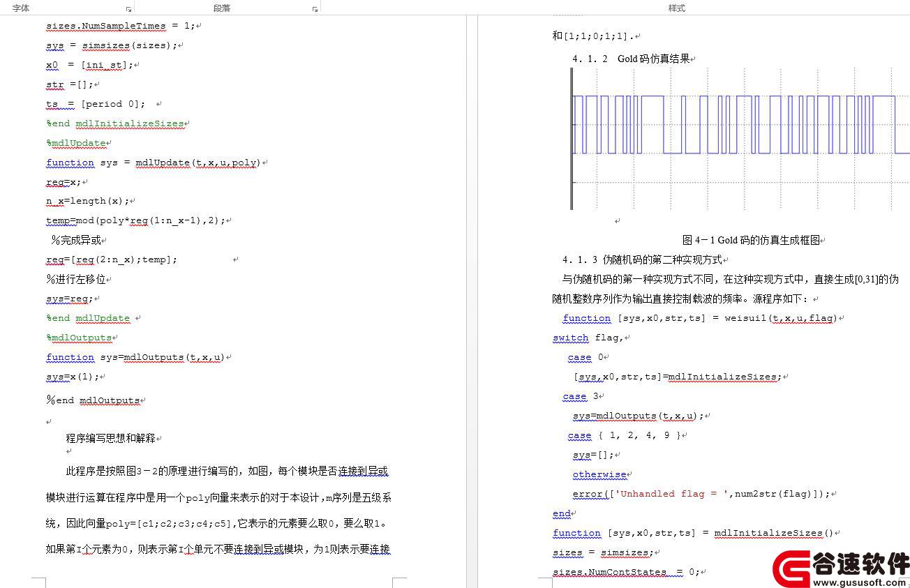Click the standalone 'end' keyword line

(x=561, y=513)
